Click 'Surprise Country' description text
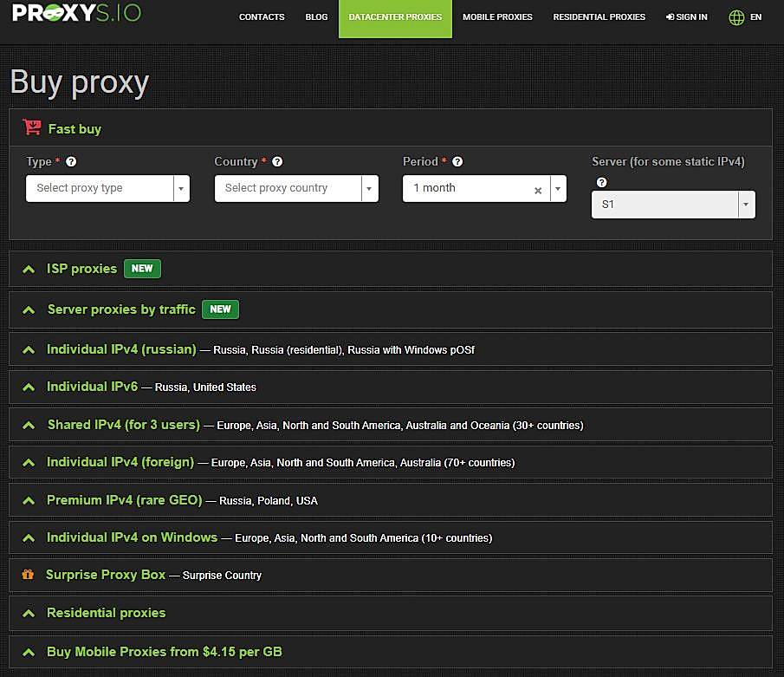Screen dimensions: 784x677 [x=222, y=576]
